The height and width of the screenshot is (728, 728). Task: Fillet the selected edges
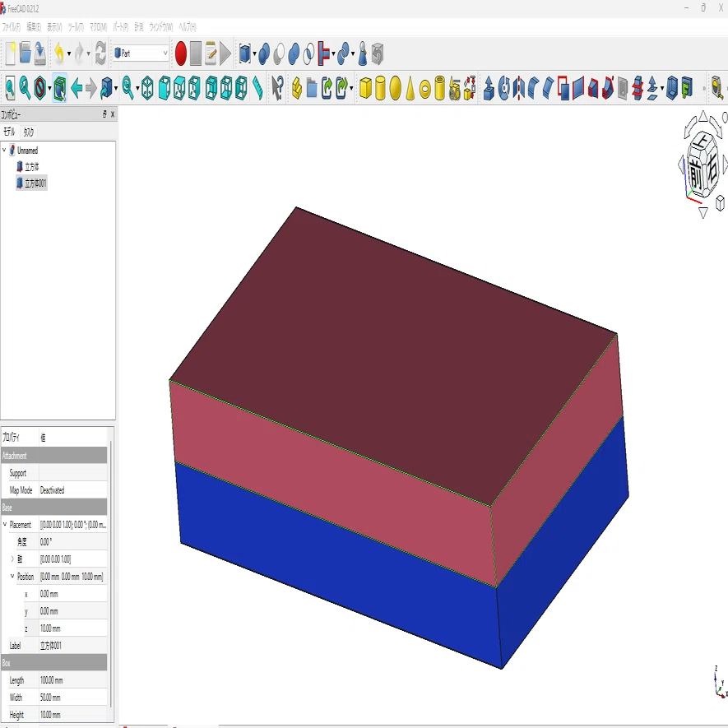coord(534,88)
